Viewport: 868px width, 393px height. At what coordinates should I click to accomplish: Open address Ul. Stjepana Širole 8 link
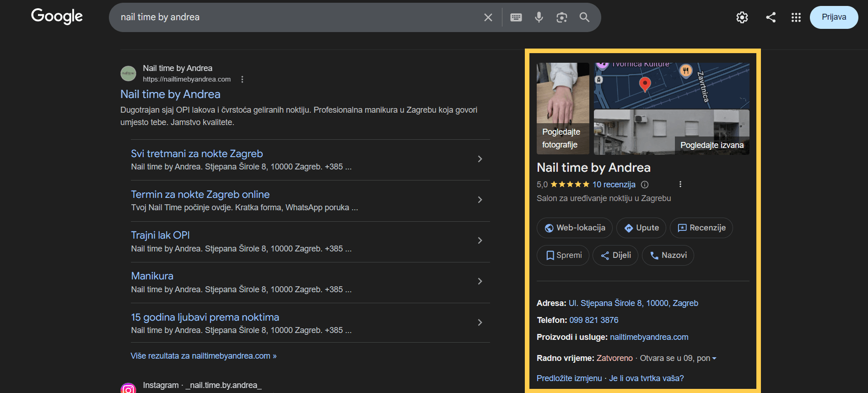click(x=633, y=303)
